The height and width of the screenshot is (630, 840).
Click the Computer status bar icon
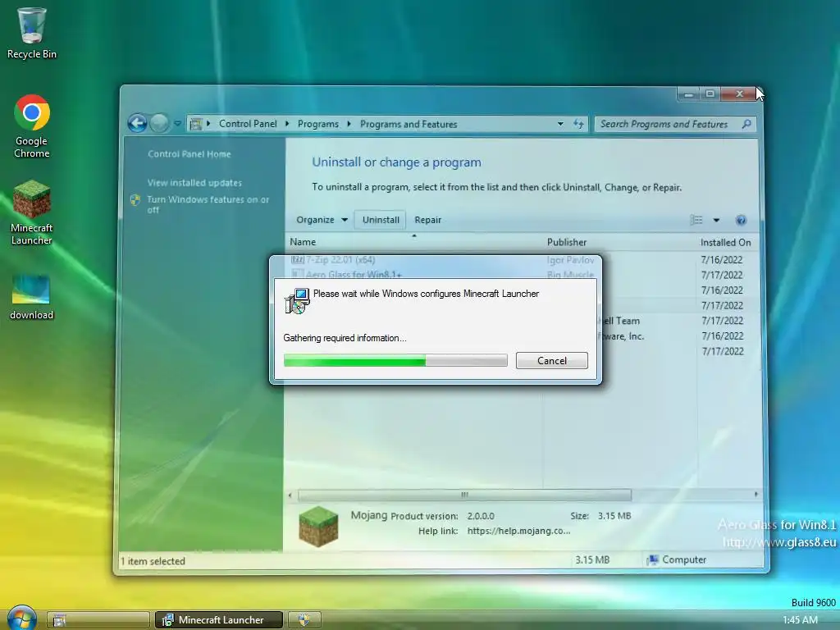[x=652, y=559]
